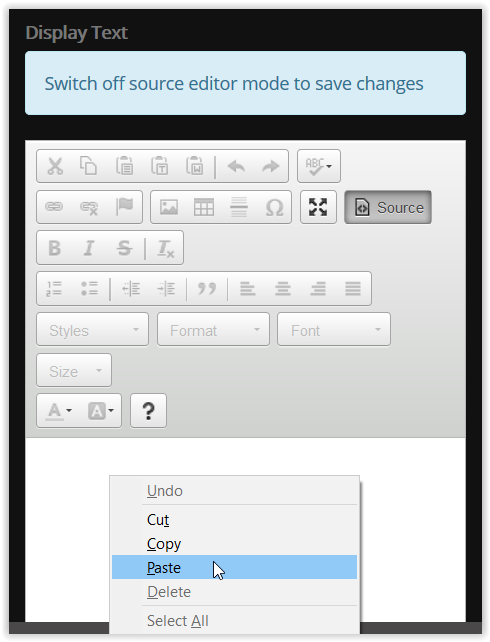
Task: Click the Omega special character icon
Action: tap(274, 207)
